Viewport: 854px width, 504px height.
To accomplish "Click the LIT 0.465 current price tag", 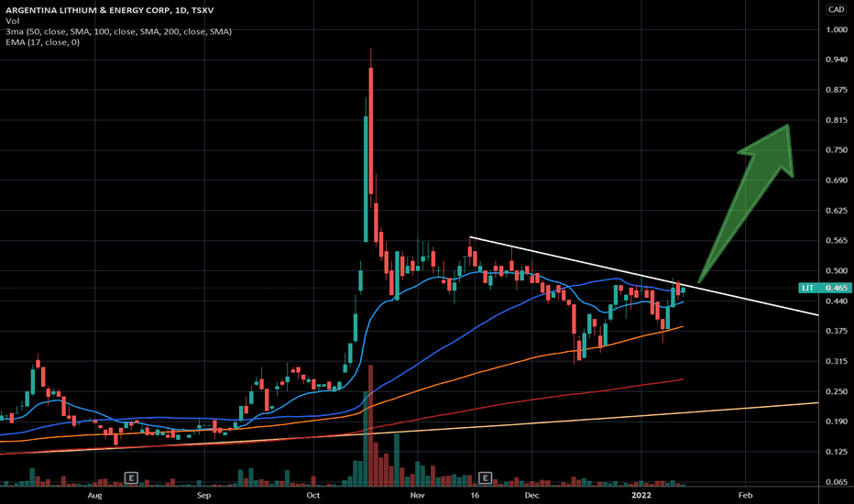I will click(825, 288).
